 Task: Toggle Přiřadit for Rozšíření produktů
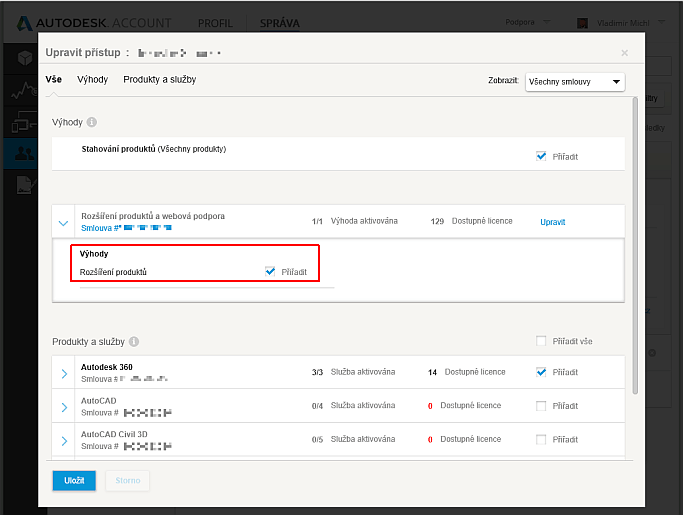(x=270, y=271)
